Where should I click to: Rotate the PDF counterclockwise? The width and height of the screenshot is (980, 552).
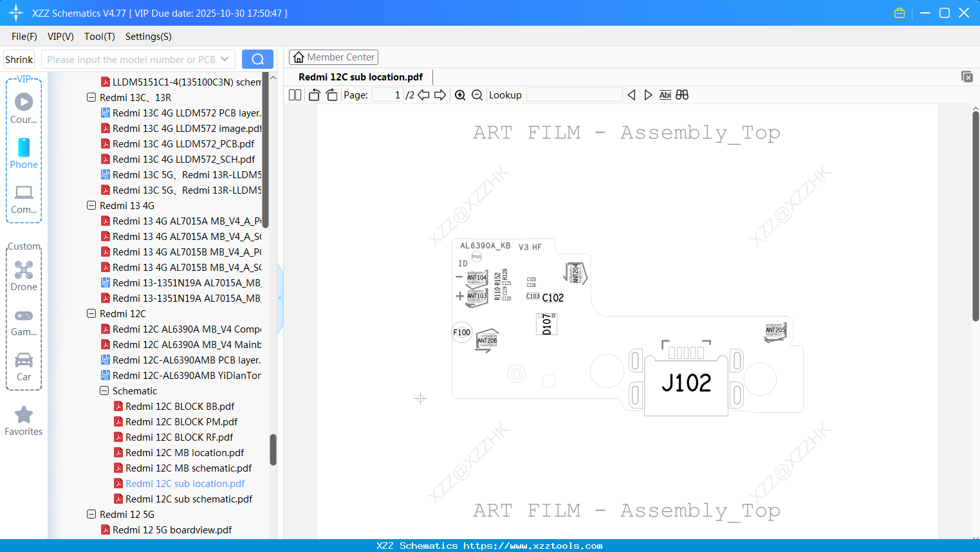tap(313, 95)
